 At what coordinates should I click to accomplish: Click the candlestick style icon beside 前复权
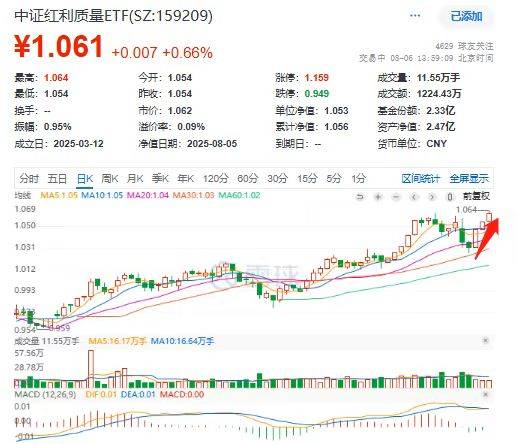(x=450, y=197)
